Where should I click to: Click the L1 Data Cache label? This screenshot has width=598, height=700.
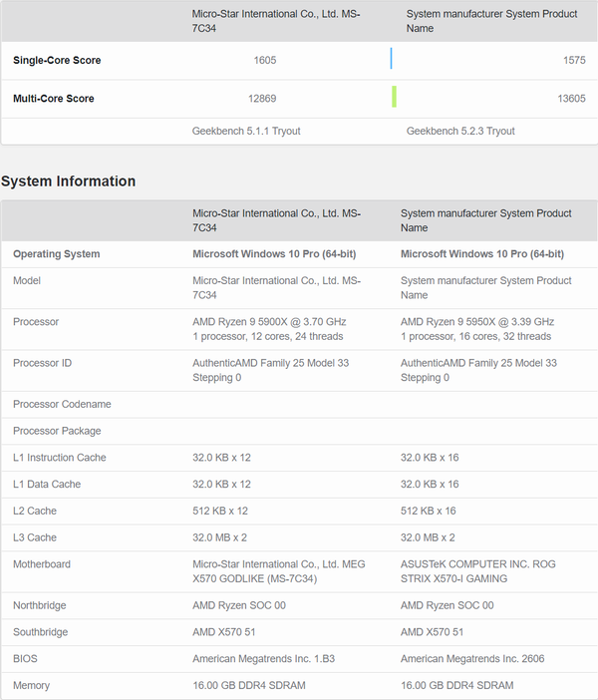coord(47,485)
